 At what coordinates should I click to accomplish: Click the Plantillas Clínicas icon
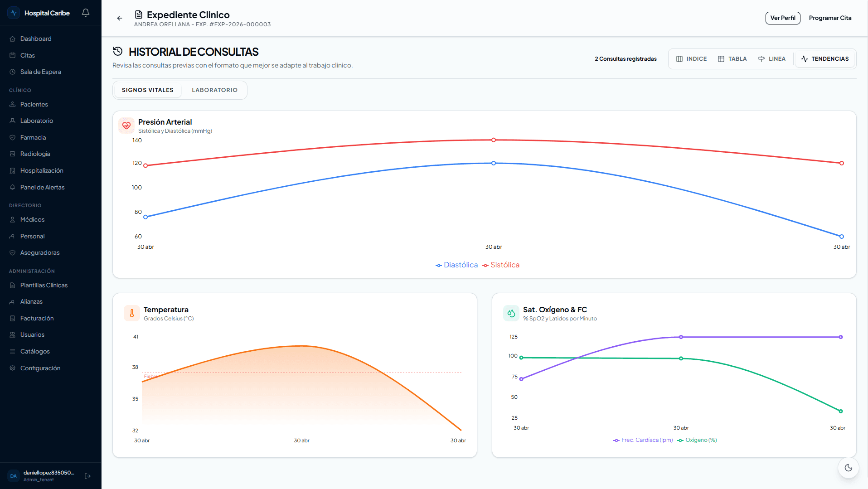(x=13, y=286)
